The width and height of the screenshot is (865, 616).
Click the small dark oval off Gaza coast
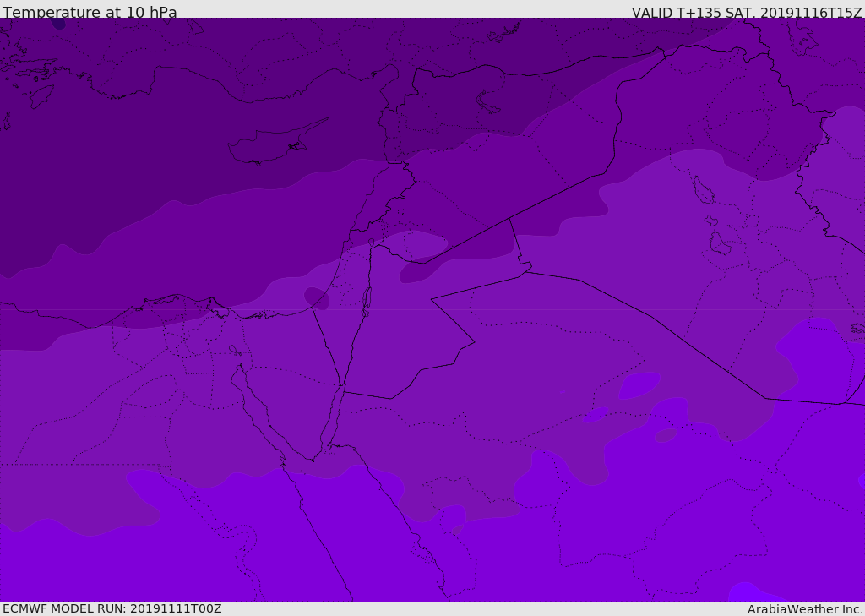[x=317, y=297]
